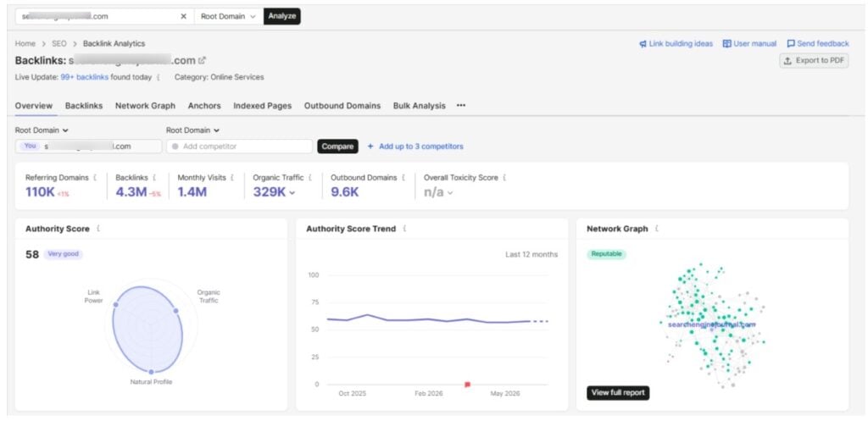
Task: Click Natural Profile point on radar chart
Action: pos(151,372)
